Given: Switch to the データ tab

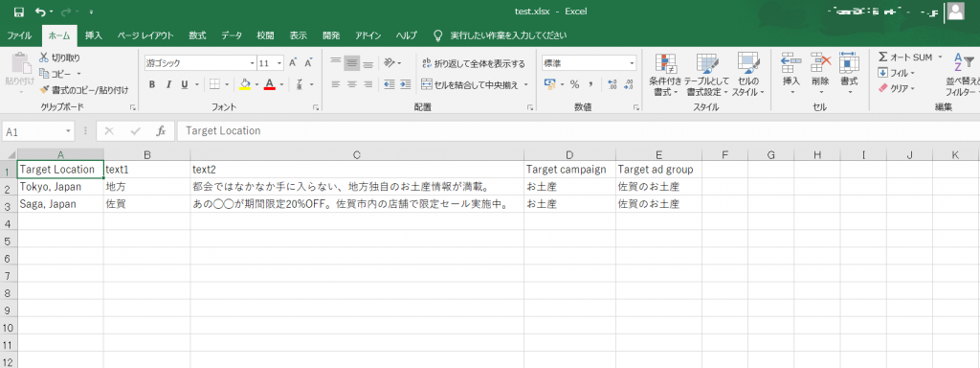Looking at the screenshot, I should click(x=232, y=35).
